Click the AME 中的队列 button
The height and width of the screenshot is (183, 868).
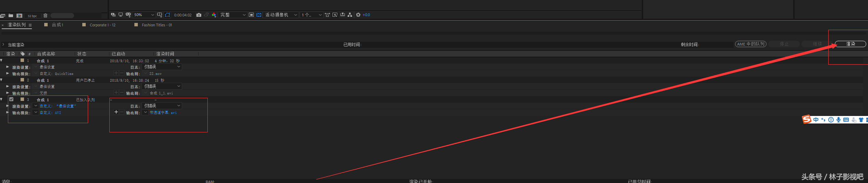tap(750, 44)
